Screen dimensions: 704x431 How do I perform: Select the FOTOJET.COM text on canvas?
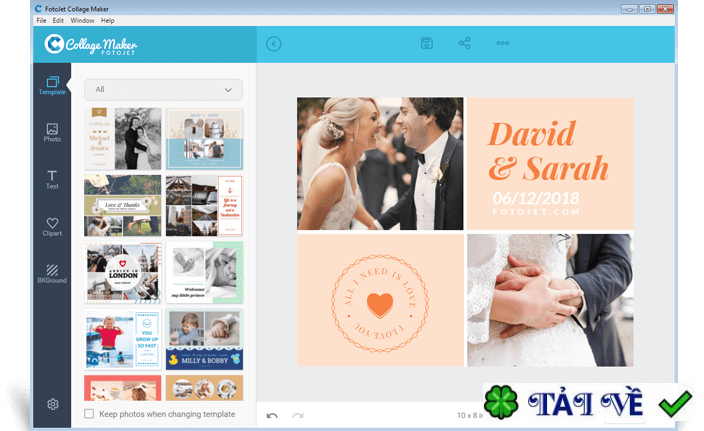[536, 211]
